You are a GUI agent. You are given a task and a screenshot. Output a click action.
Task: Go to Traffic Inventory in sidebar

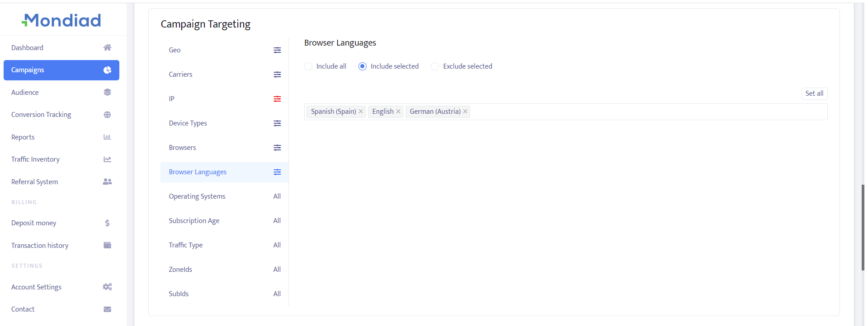[x=35, y=159]
